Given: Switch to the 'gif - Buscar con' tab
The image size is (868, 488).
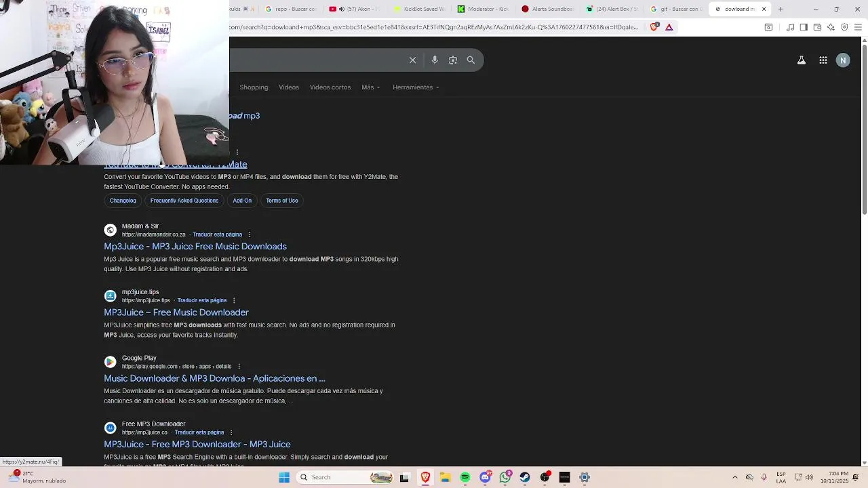Looking at the screenshot, I should pos(677,9).
